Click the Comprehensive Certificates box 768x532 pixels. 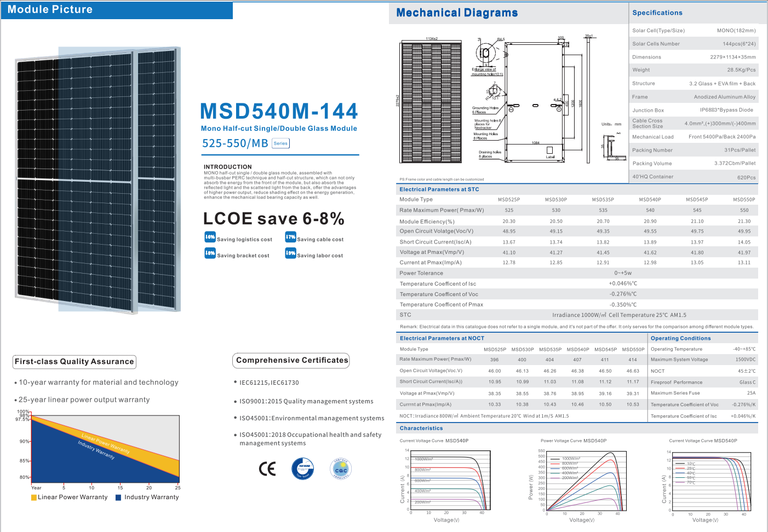coord(292,361)
